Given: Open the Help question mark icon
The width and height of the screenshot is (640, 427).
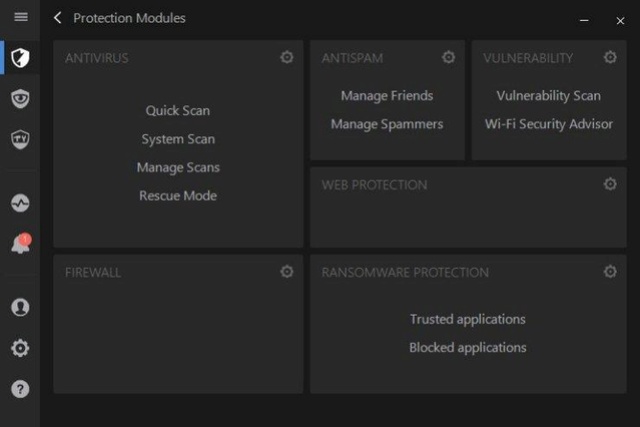Looking at the screenshot, I should click(x=20, y=389).
